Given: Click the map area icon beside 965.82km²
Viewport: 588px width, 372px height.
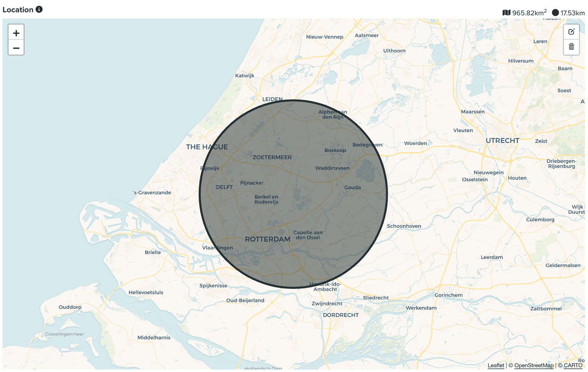Looking at the screenshot, I should (506, 13).
